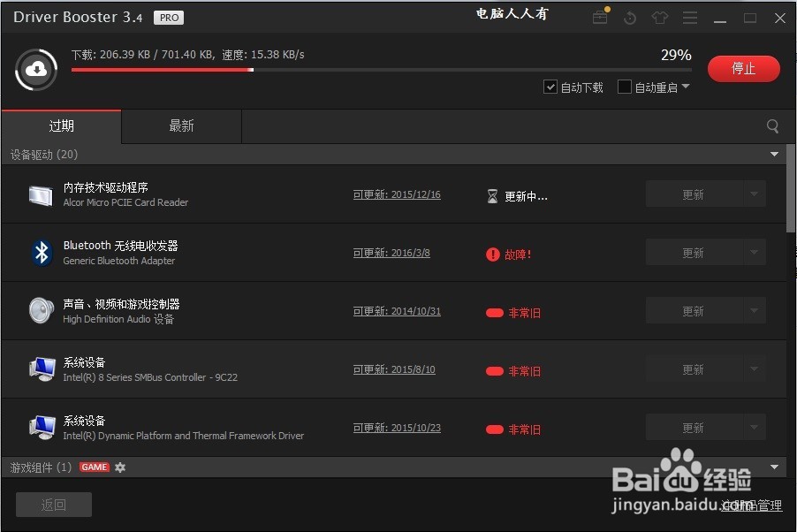797x532 pixels.
Task: Click the Alcor Card Reader device icon
Action: coord(41,196)
